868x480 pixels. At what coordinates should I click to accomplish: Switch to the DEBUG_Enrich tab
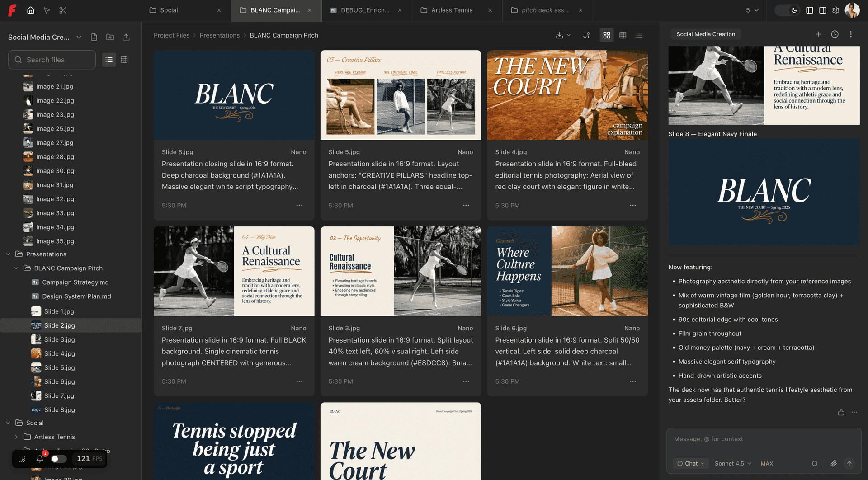coord(364,10)
